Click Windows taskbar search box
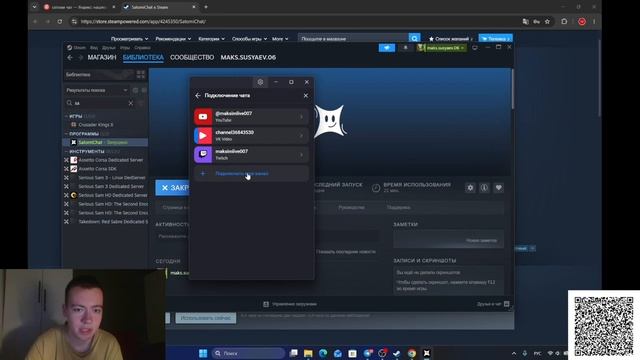Screen dimensions: 640x360 [248, 353]
